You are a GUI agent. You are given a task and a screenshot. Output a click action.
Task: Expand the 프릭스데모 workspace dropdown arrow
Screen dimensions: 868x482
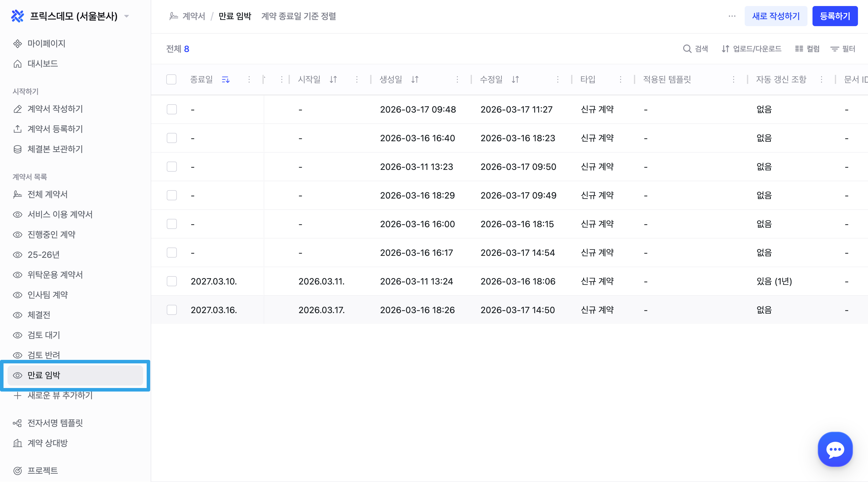127,16
